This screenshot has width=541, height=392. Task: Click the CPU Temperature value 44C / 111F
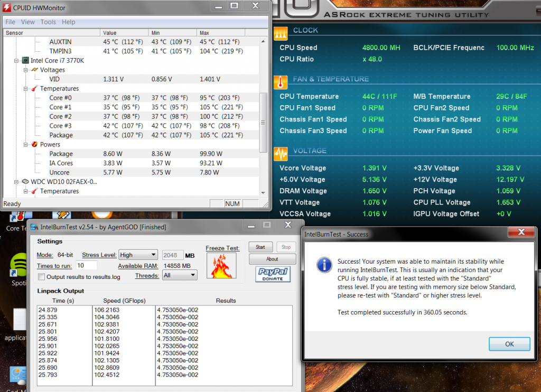379,96
